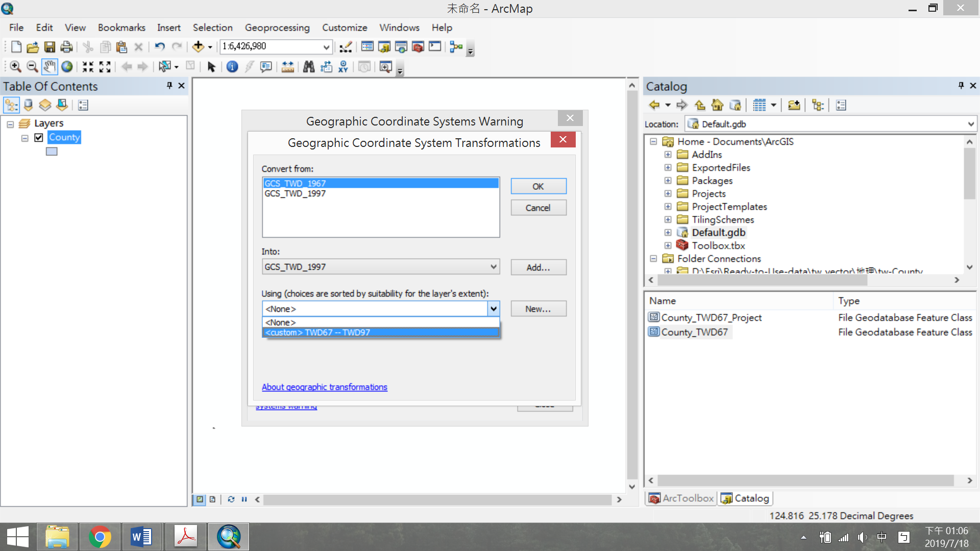Viewport: 980px width, 551px height.
Task: Open the Catalog Location dropdown
Action: click(970, 124)
